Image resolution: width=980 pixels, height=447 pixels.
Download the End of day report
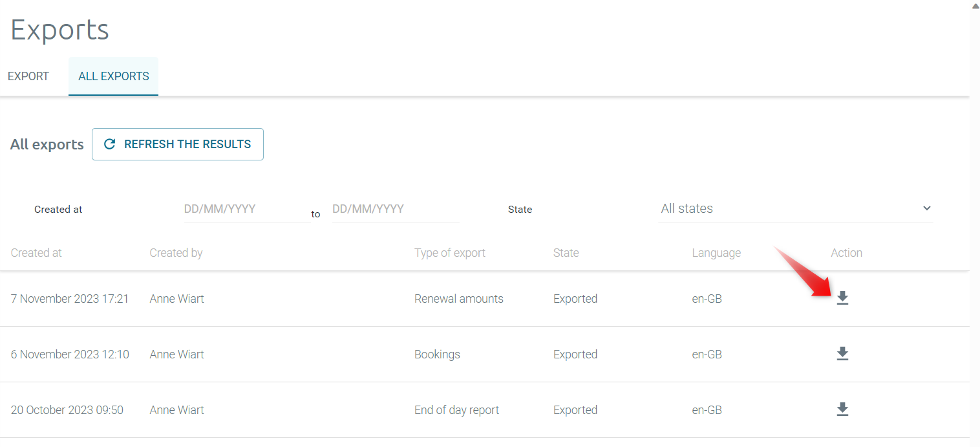click(842, 409)
